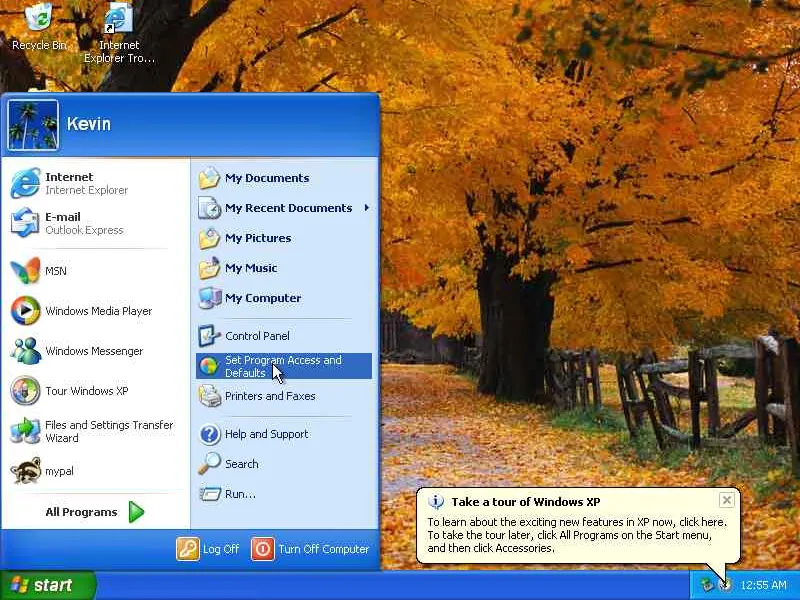Click the My Computer label text
This screenshot has height=600, width=800.
pos(263,298)
